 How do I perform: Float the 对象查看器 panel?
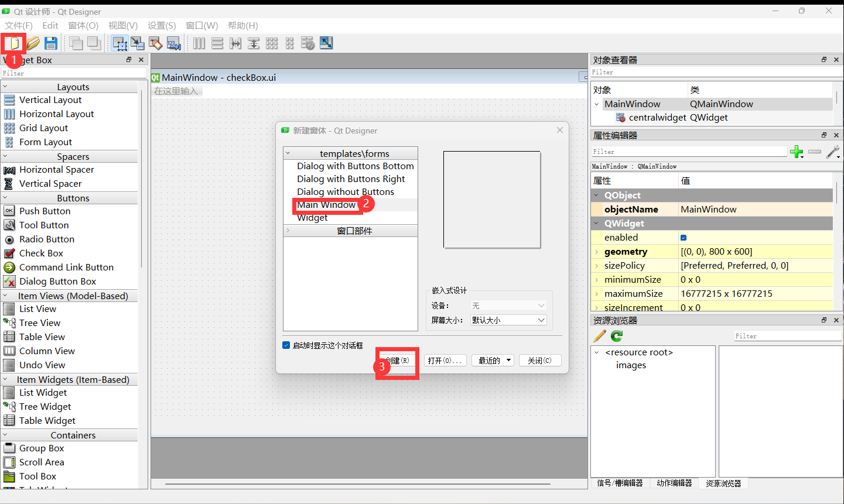pos(824,60)
